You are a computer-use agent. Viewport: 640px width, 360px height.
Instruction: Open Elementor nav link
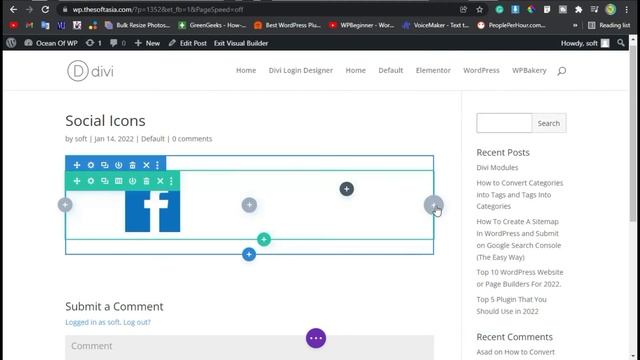[433, 70]
